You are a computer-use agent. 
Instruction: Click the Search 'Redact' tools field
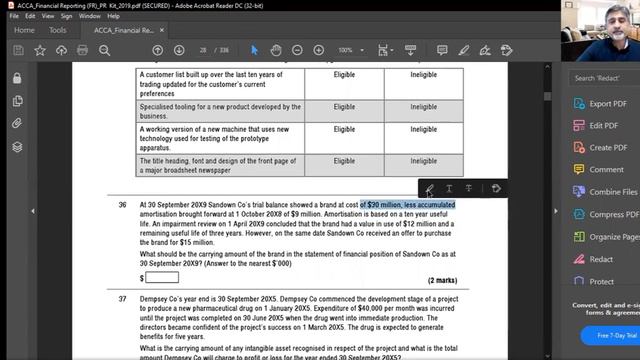click(x=604, y=78)
